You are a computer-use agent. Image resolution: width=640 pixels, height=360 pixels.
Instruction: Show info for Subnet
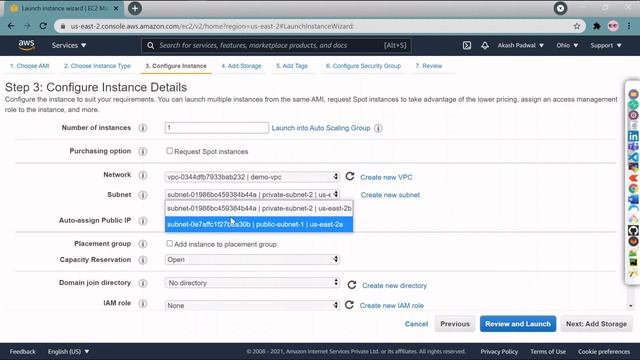point(142,195)
